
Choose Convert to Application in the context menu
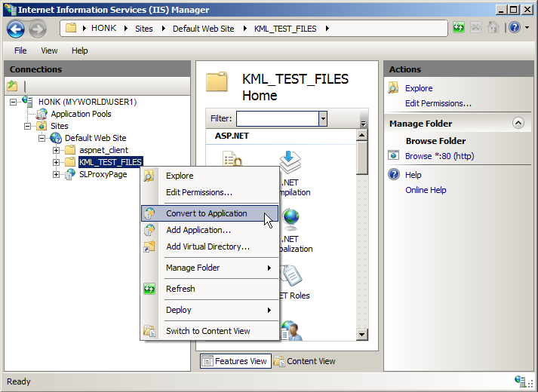(210, 213)
